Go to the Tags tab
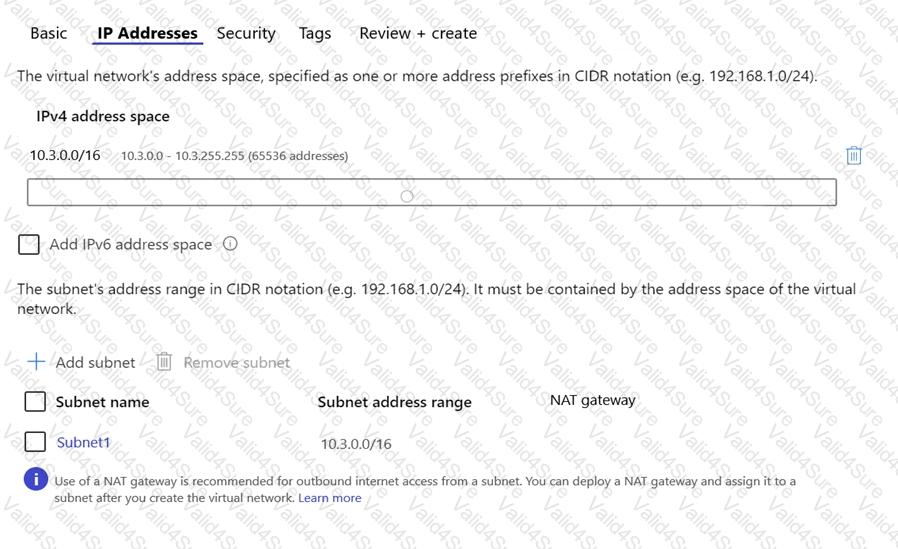 (315, 33)
